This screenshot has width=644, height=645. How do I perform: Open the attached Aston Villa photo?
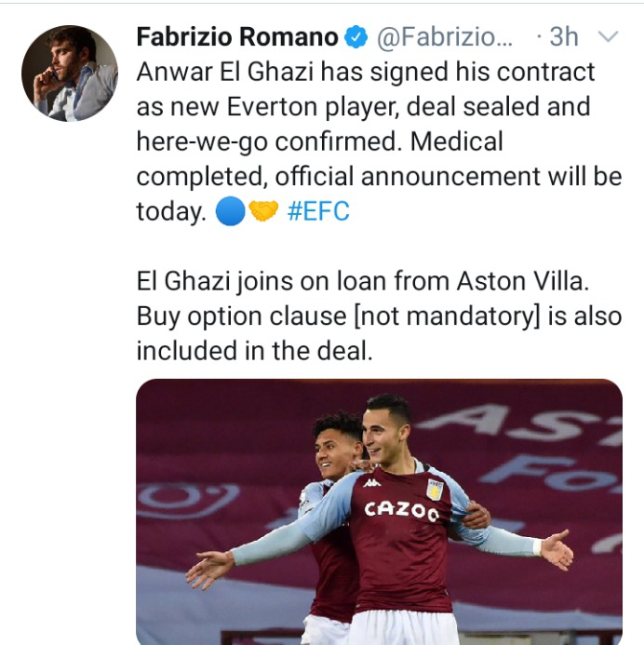(379, 512)
